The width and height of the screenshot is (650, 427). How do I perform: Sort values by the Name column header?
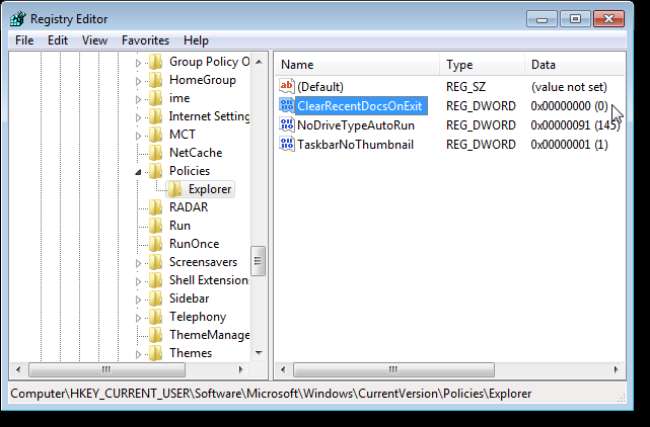pos(358,65)
